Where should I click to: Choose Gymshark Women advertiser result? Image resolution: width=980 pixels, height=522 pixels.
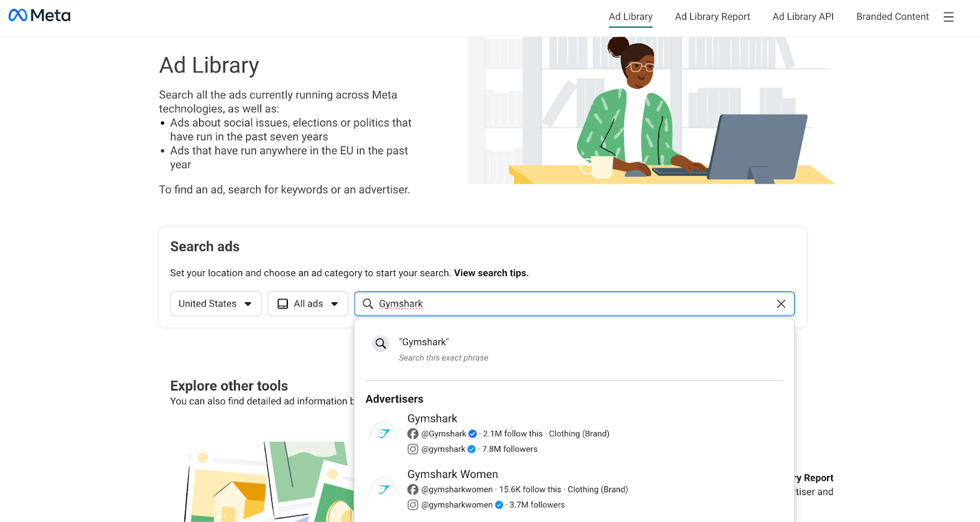pos(453,474)
